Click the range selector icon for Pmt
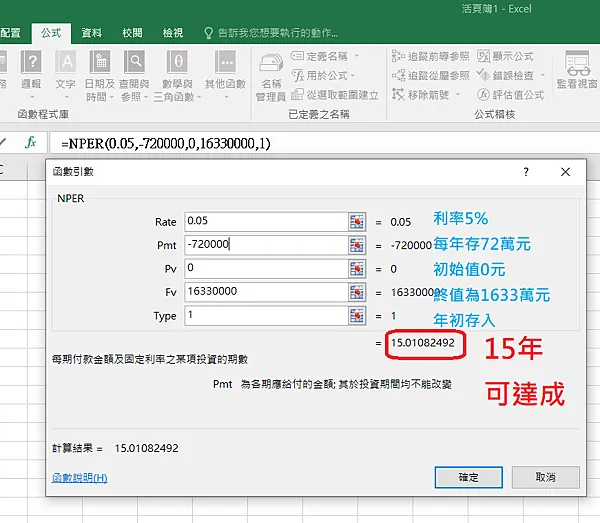 [357, 245]
